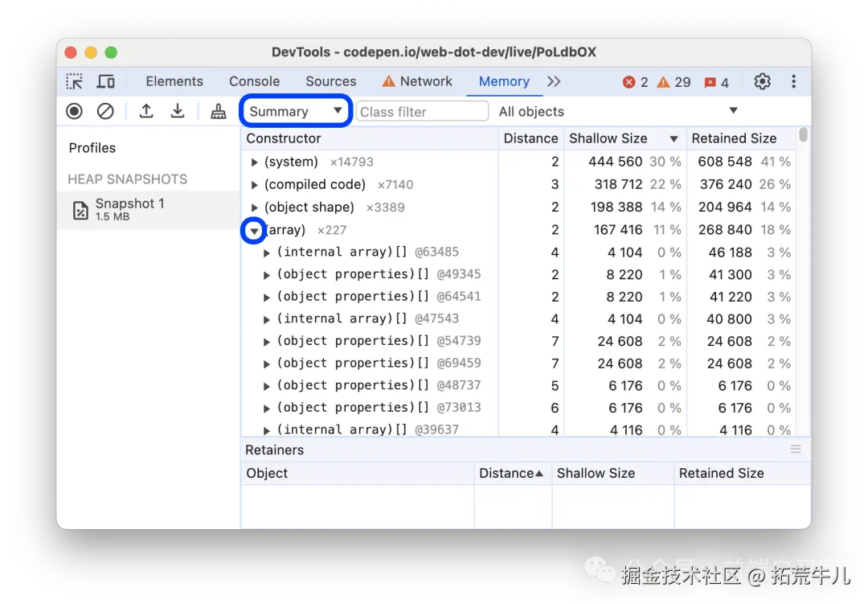868x604 pixels.
Task: Click the 268 840 retained size cell
Action: pos(725,230)
